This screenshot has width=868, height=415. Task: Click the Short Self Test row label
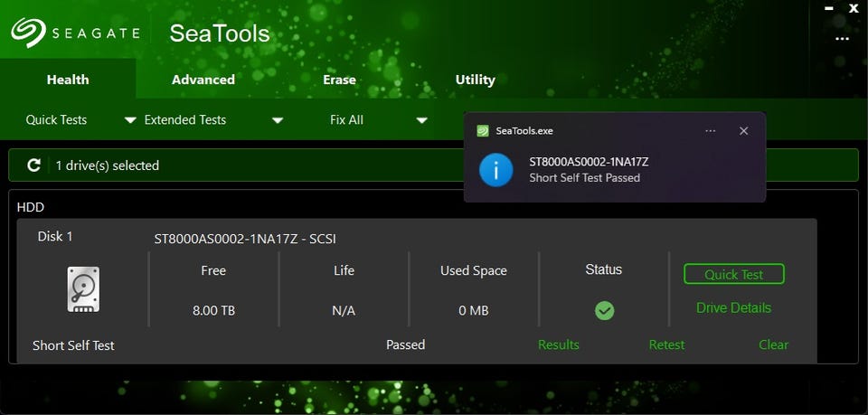[73, 345]
